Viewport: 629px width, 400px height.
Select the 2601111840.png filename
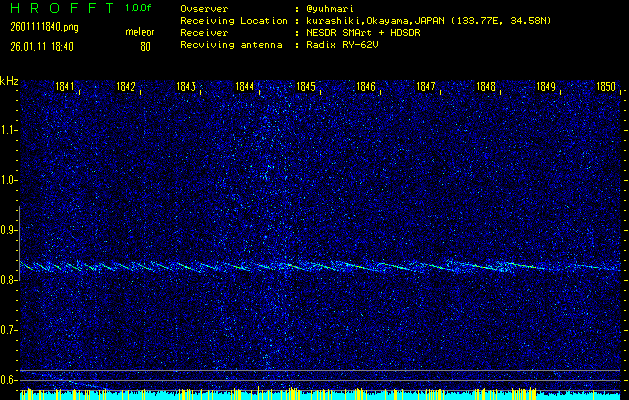(42, 27)
